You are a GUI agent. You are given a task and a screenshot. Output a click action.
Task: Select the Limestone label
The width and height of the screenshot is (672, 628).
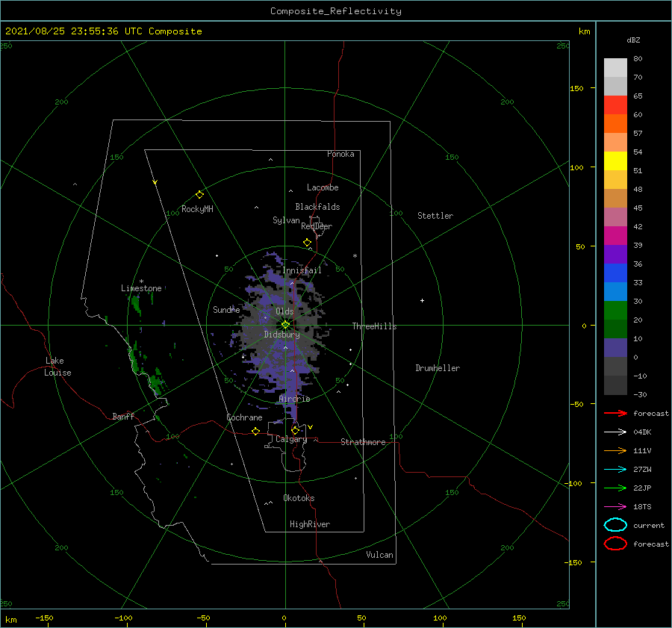(141, 288)
